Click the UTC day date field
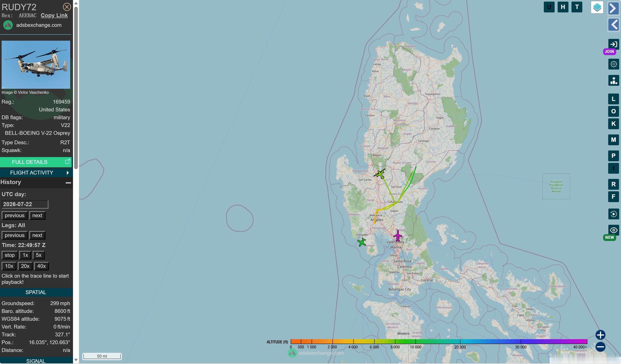The image size is (621, 364). [x=25, y=204]
